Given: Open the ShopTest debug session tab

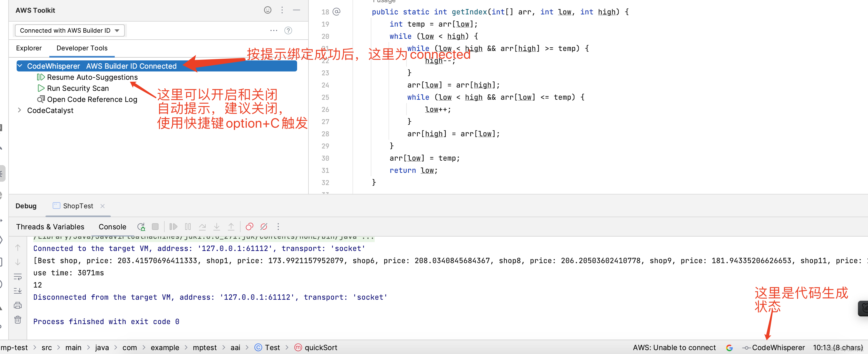Looking at the screenshot, I should click(x=78, y=206).
